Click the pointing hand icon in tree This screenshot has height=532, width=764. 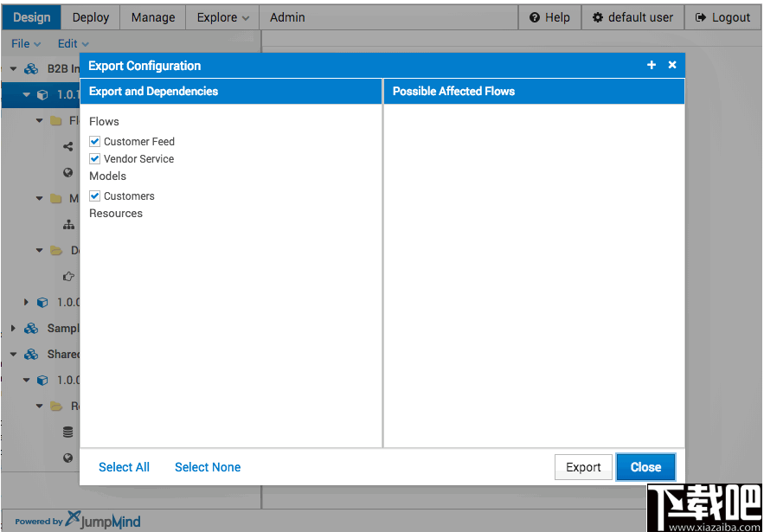tap(68, 277)
